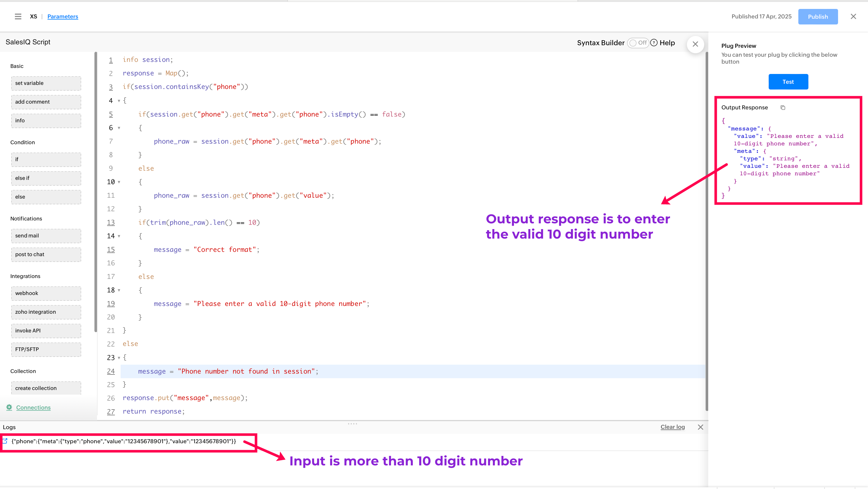Close the Logs panel X icon
868x489 pixels.
pyautogui.click(x=700, y=427)
